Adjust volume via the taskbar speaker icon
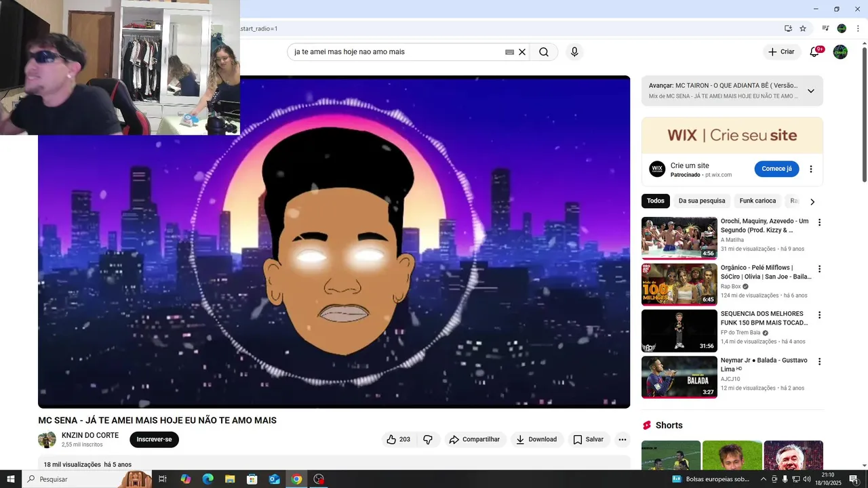The image size is (868, 488). (807, 479)
